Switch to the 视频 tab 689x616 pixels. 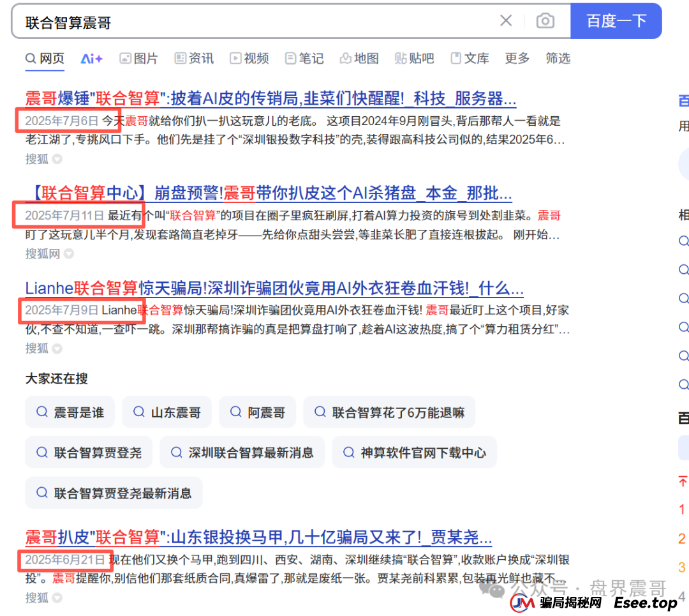point(249,58)
